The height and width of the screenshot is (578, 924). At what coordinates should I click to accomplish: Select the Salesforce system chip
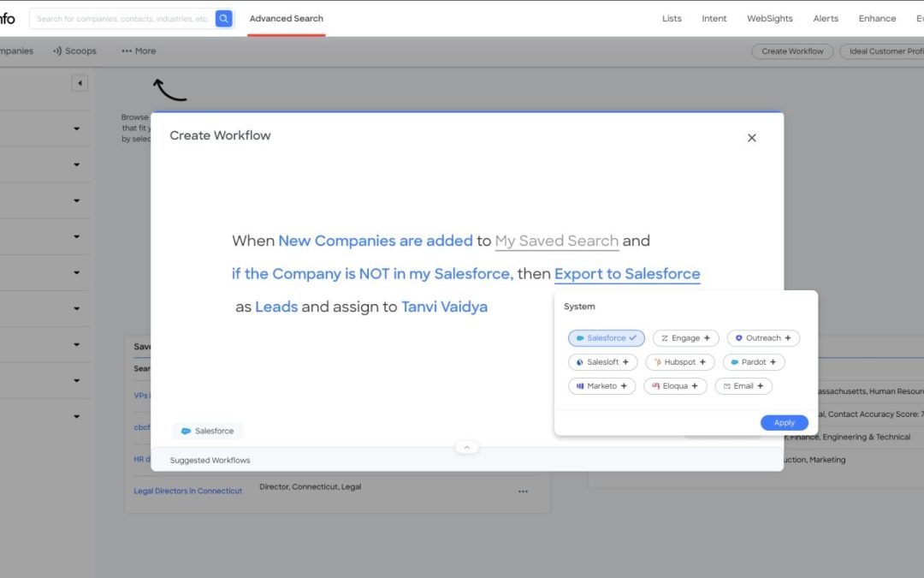pos(606,338)
